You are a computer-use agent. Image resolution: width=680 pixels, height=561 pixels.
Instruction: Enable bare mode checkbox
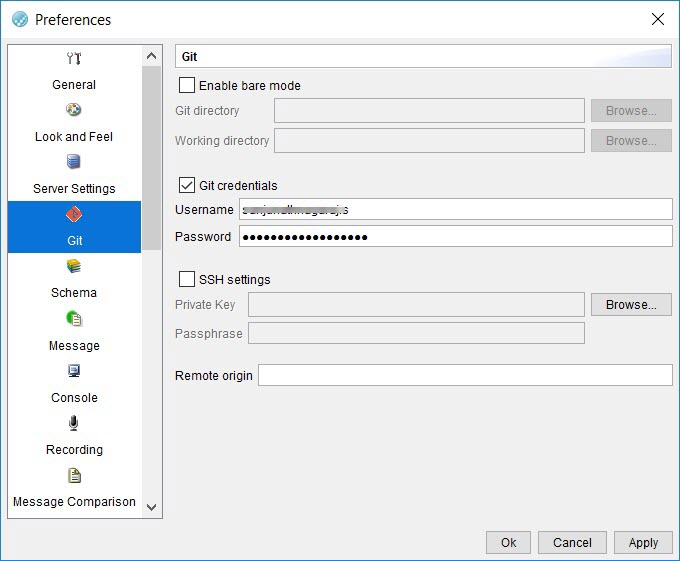[x=187, y=85]
